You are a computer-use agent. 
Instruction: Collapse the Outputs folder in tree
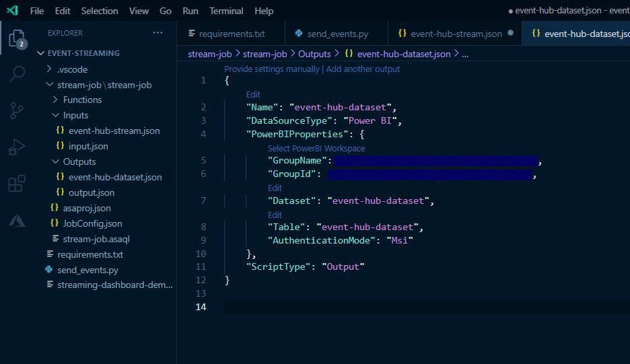[79, 161]
